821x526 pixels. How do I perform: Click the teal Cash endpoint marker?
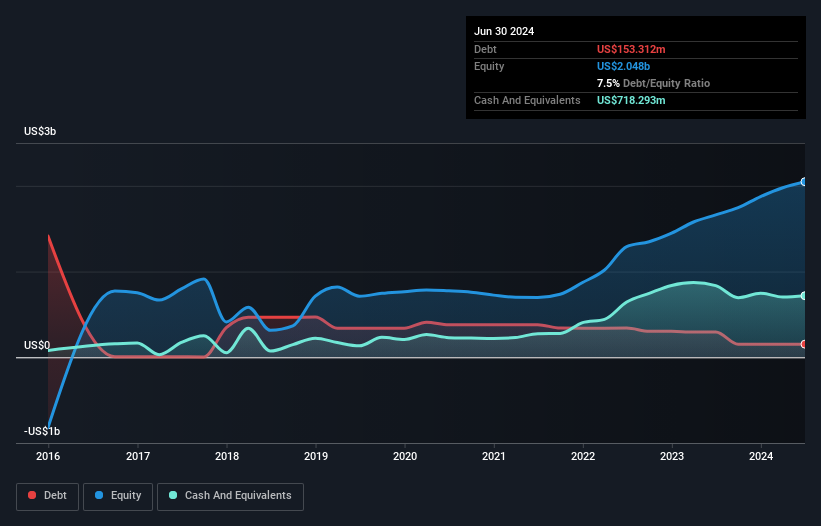804,295
